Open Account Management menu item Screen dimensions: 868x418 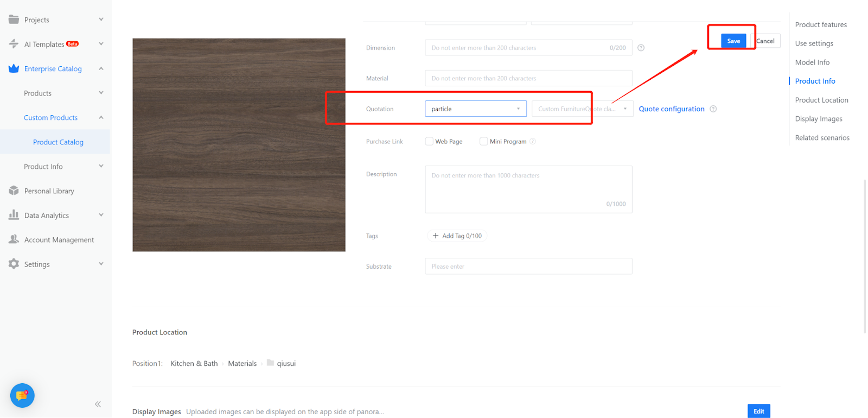tap(59, 240)
